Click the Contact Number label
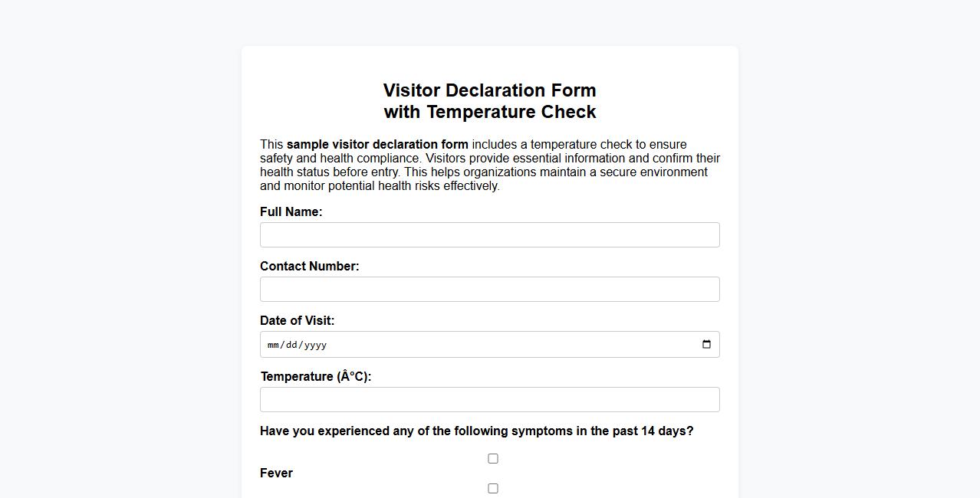 pyautogui.click(x=309, y=266)
